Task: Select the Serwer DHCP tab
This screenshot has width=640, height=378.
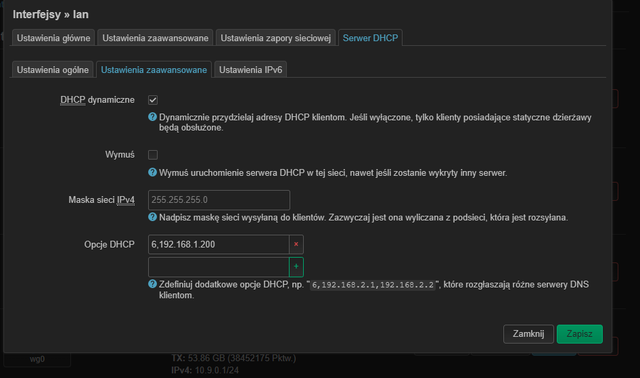Action: [x=370, y=38]
